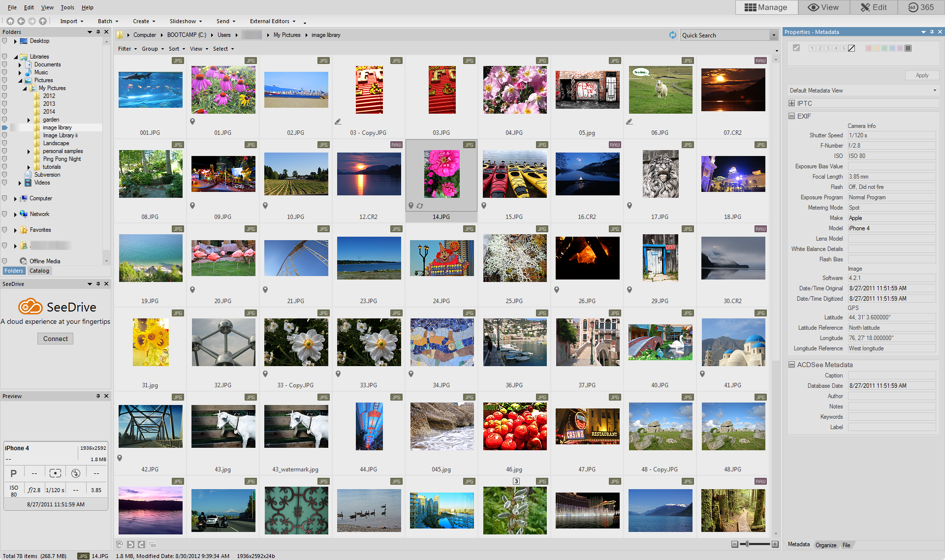Click the zoom-in plus icon for thumbnails
This screenshot has height=560, width=945.
(775, 544)
